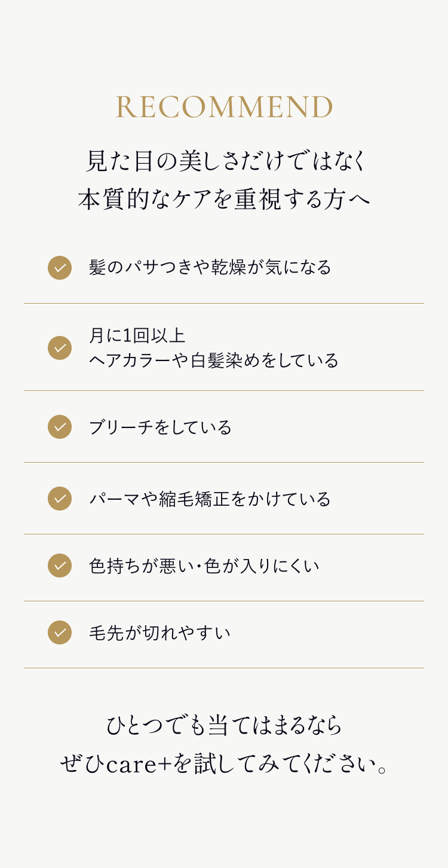Screen dimensions: 448x868
Task: Select the text 色持ちが悪い・色が入りにくい
Action: click(204, 566)
